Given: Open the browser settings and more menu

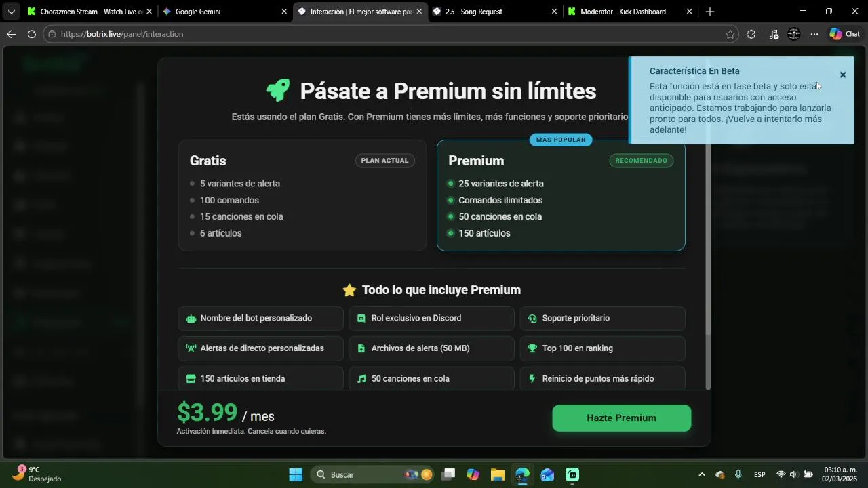Looking at the screenshot, I should (x=814, y=34).
